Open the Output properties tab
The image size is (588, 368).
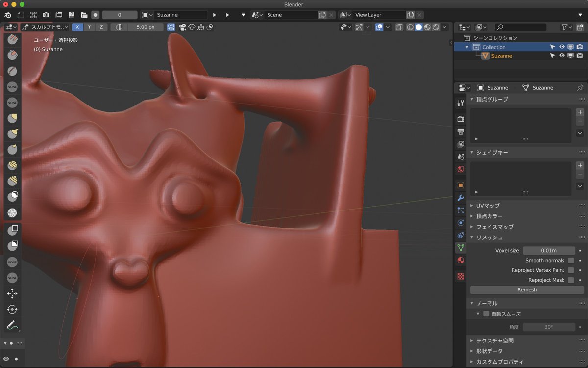click(461, 131)
